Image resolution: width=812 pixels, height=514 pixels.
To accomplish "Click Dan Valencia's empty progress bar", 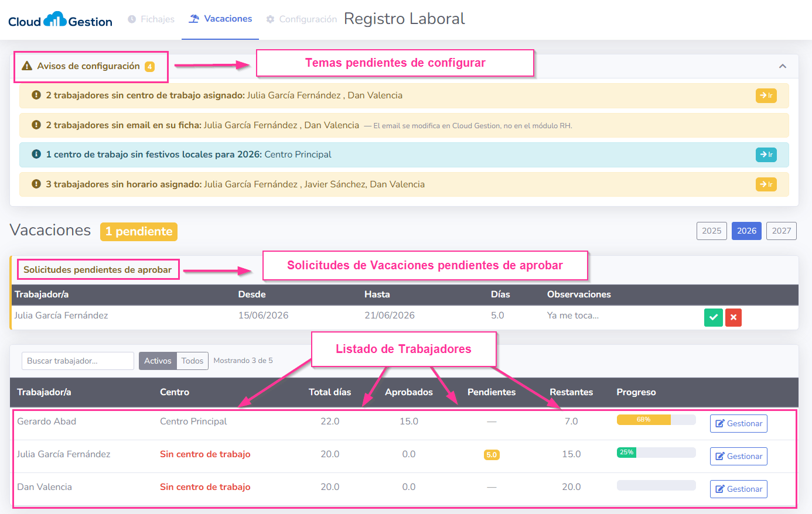I will 656,485.
